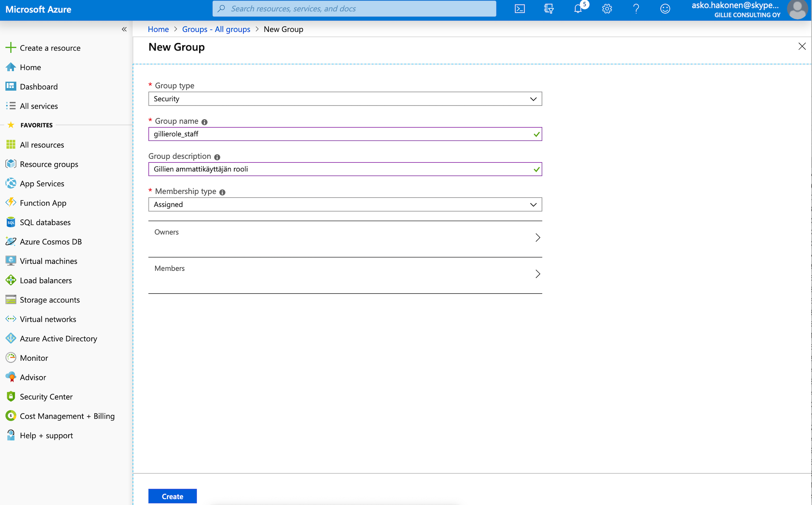Send feedback with the smiley icon
Viewport: 812px width, 505px height.
(665, 9)
